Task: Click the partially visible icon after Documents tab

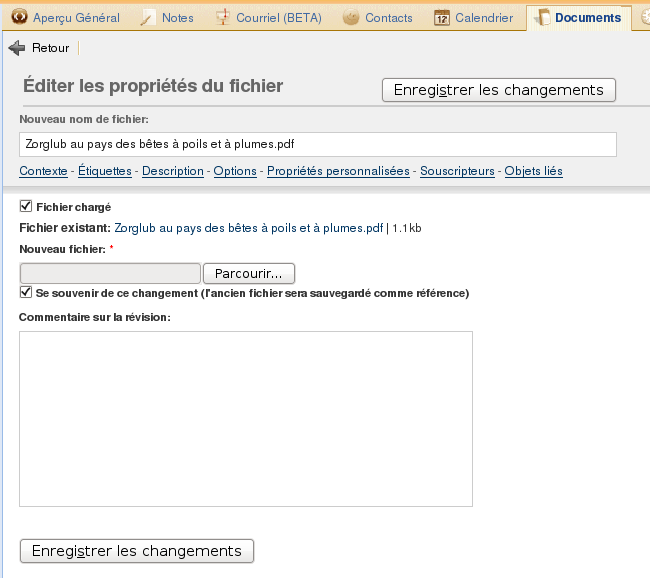Action: (x=645, y=17)
